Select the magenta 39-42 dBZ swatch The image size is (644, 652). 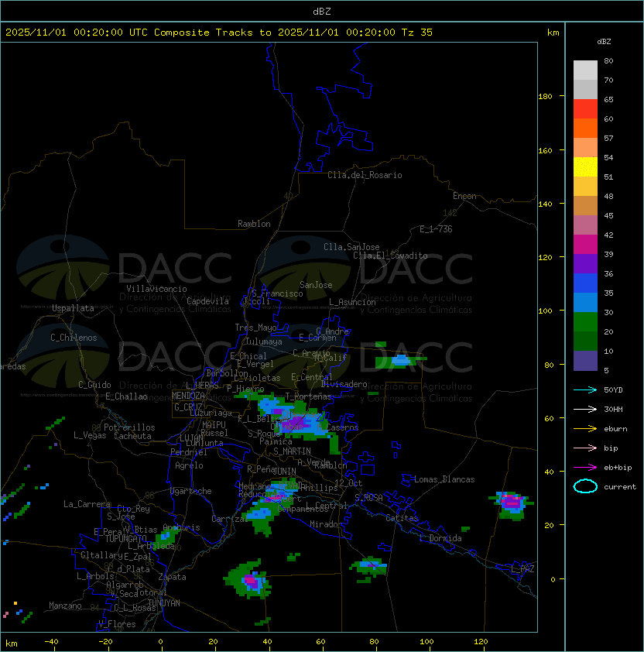585,245
